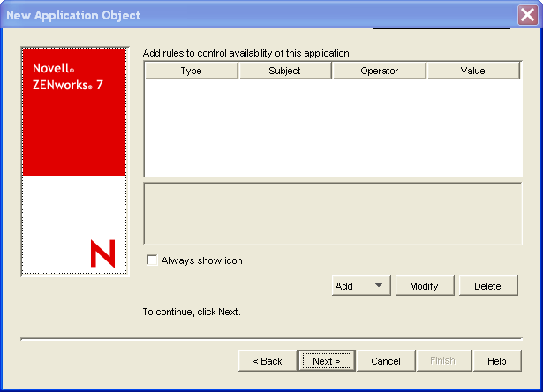Viewport: 543px width, 392px height.
Task: Click the 'Add rules to control availability' text
Action: pyautogui.click(x=247, y=53)
